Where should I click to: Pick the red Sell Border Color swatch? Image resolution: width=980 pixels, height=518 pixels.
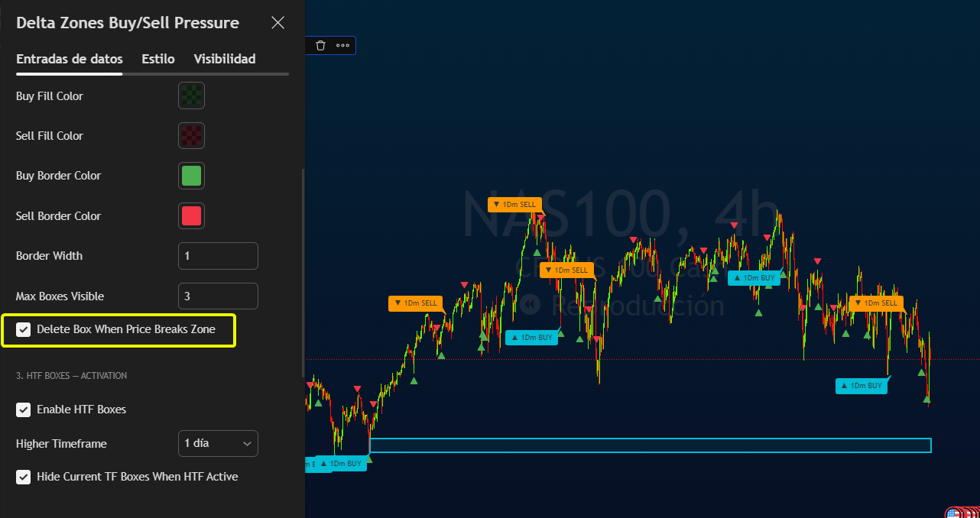pos(191,215)
